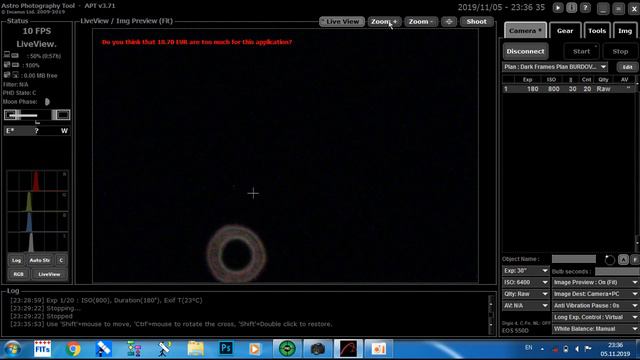
Task: Open the info icon in the title bar
Action: (x=571, y=8)
